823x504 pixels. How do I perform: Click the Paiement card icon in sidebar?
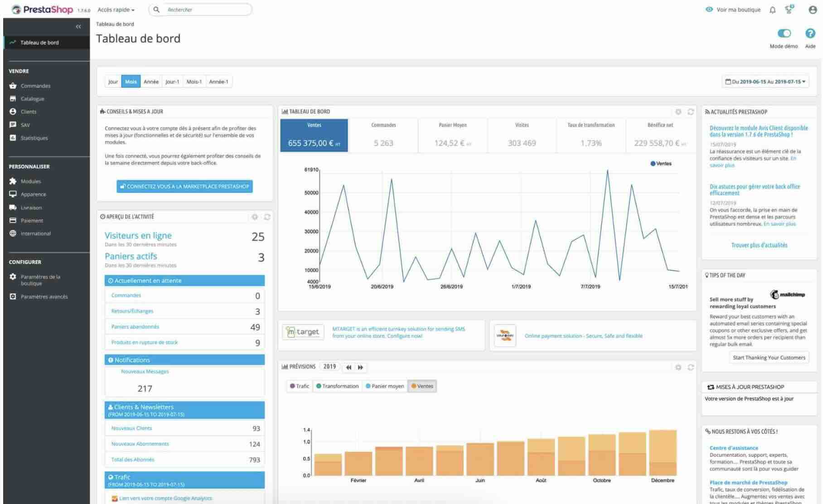pos(13,220)
